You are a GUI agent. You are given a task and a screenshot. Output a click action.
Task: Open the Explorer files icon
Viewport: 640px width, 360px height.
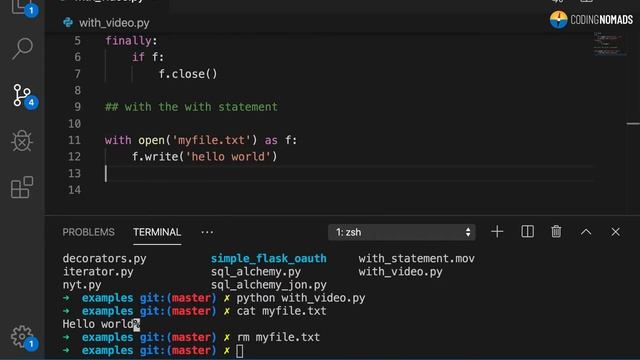[x=21, y=7]
